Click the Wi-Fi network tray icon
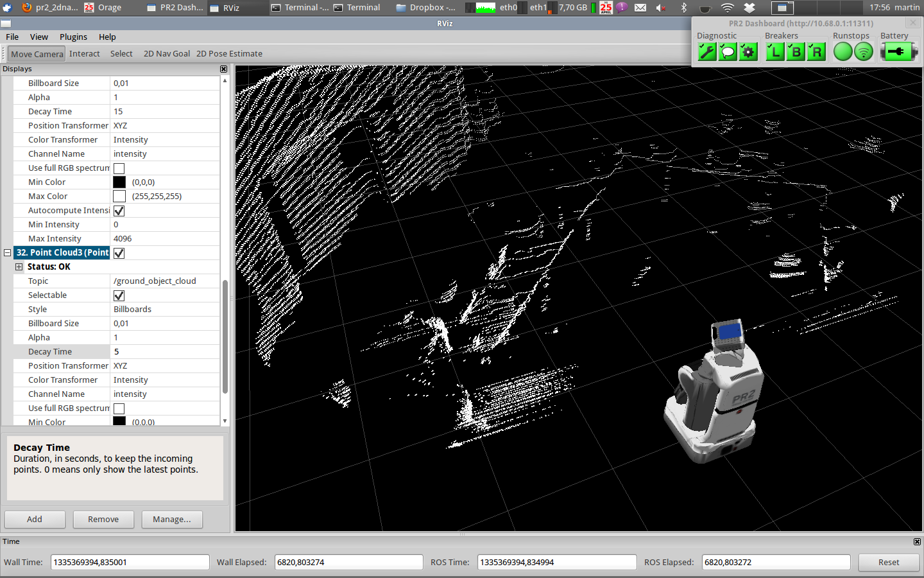The width and height of the screenshot is (924, 578). [727, 8]
